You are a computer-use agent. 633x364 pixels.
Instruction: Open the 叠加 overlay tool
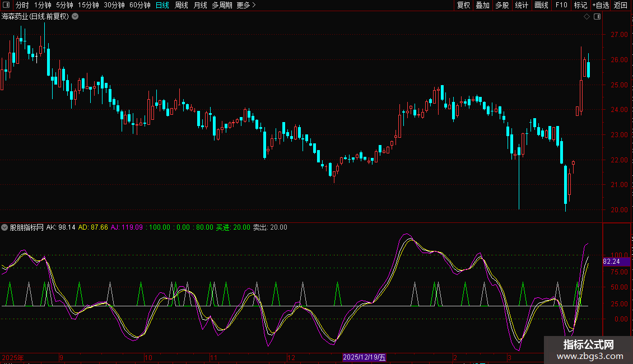[x=482, y=6]
